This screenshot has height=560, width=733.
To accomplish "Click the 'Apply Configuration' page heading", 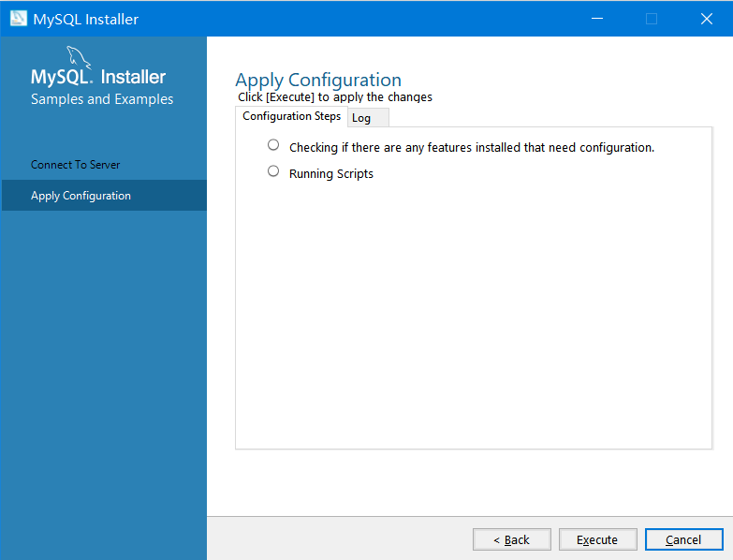I will [x=318, y=80].
